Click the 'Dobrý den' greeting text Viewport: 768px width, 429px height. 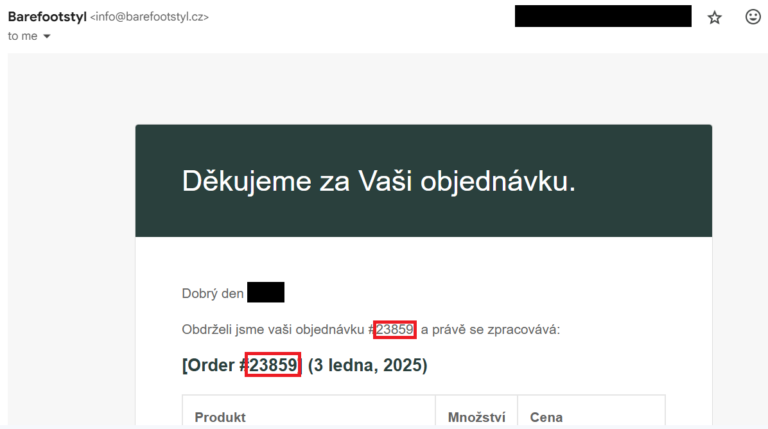tap(213, 293)
